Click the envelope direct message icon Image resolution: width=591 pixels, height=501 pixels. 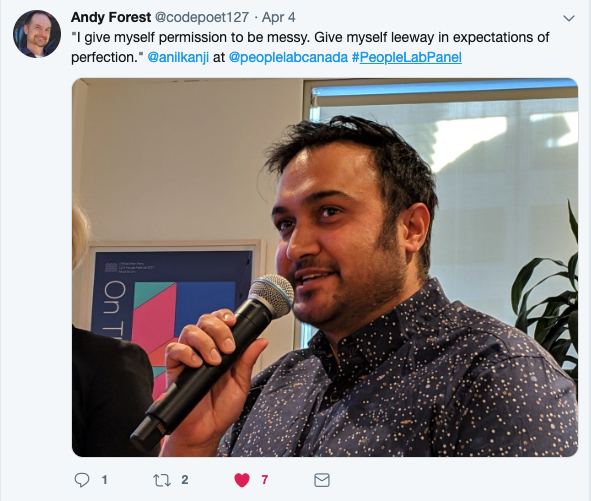(322, 480)
